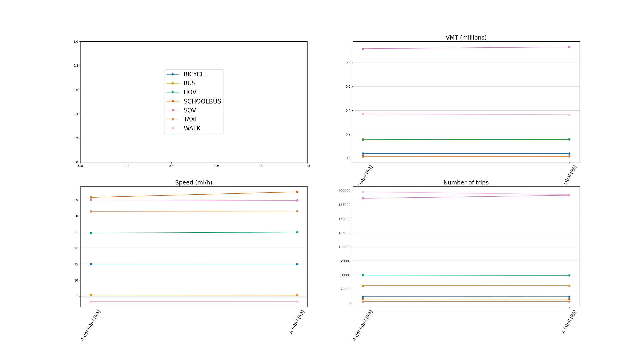Click the TAXI right point in trips chart

pyautogui.click(x=569, y=302)
